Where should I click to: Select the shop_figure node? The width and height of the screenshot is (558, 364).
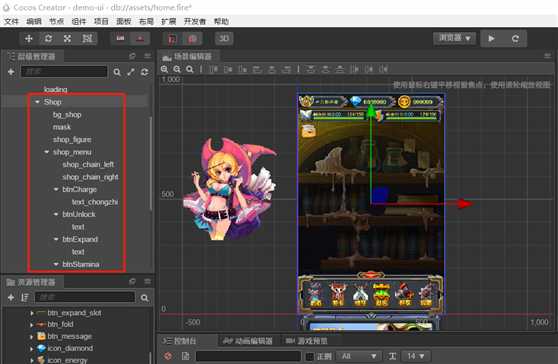click(x=72, y=139)
